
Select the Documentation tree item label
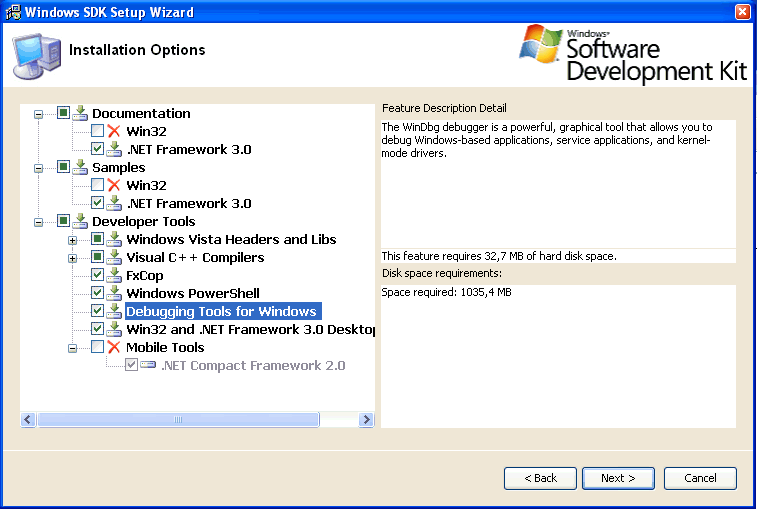point(141,113)
